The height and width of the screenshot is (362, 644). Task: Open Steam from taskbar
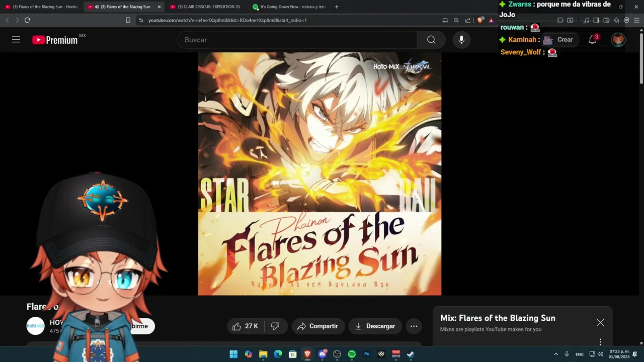[411, 354]
